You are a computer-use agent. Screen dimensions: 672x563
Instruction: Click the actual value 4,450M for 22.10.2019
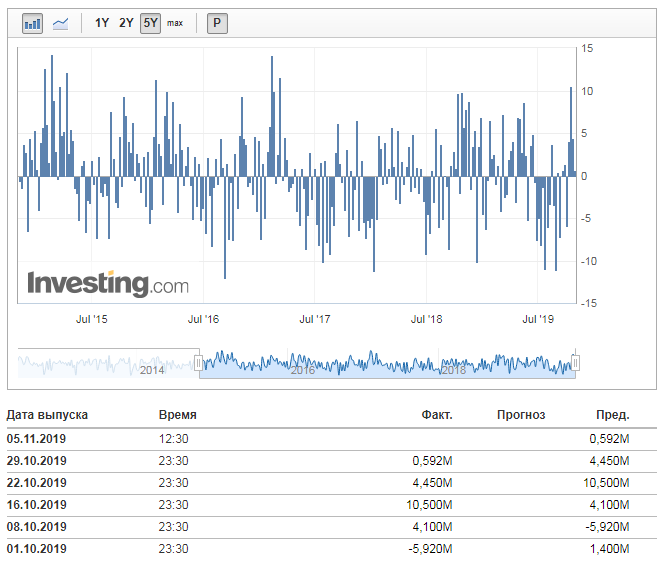432,483
